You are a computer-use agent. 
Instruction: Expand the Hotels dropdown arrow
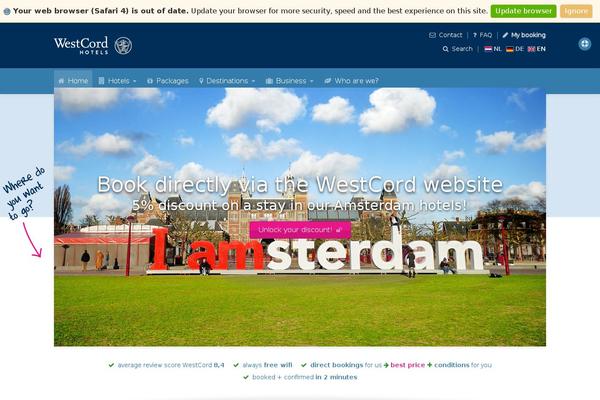click(134, 81)
